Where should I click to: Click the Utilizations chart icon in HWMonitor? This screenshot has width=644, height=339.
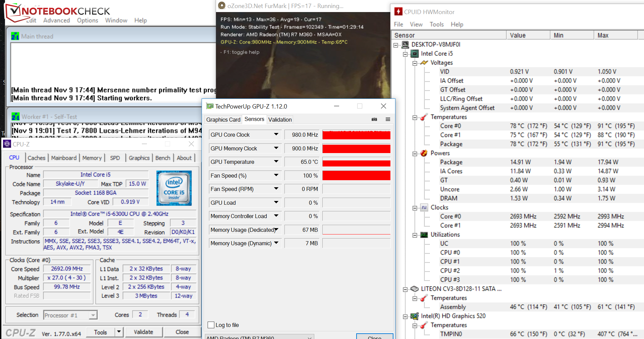[424, 234]
